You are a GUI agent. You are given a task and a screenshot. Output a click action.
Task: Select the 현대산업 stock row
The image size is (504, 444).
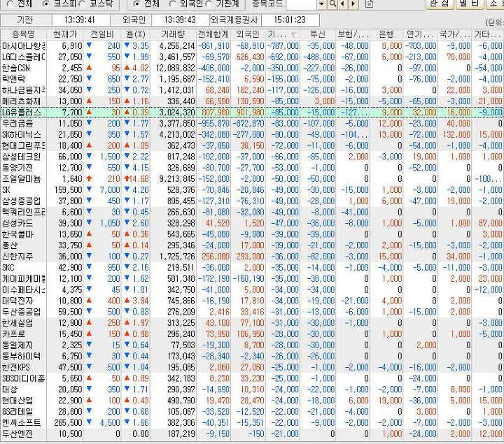(252, 401)
